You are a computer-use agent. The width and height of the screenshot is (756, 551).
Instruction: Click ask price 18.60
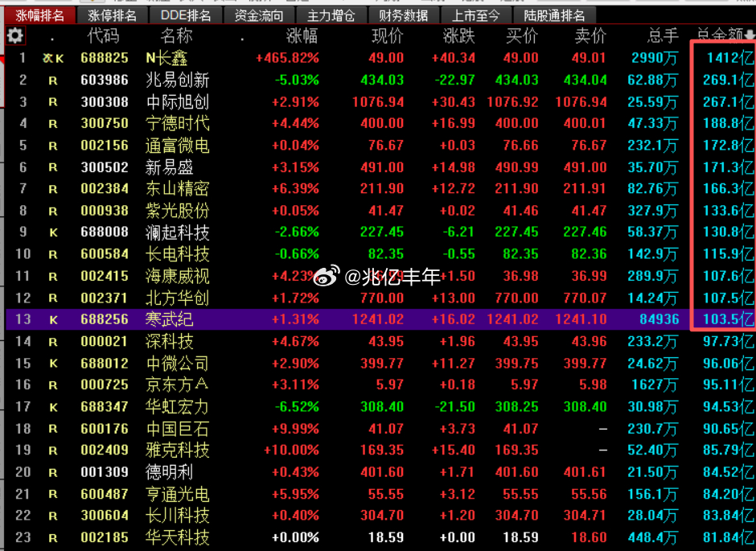589,537
